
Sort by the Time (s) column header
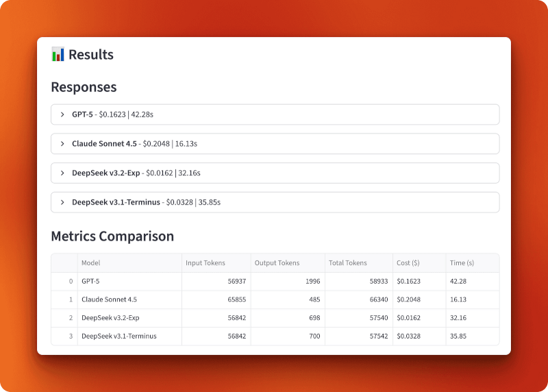click(473, 263)
